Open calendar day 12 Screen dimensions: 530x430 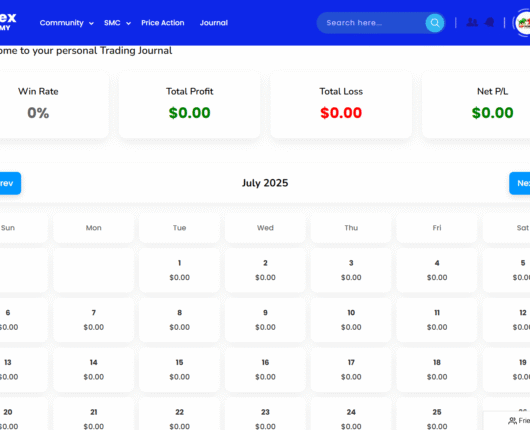click(x=507, y=320)
